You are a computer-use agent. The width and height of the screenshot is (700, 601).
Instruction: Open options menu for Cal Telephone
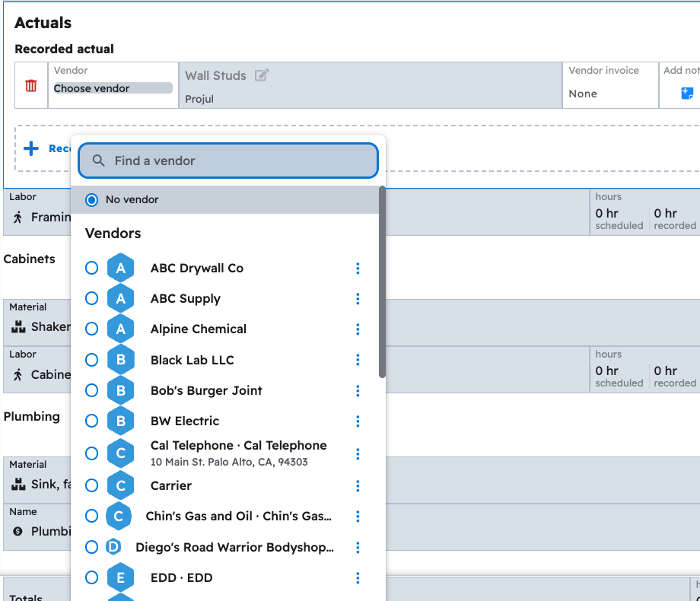(358, 453)
